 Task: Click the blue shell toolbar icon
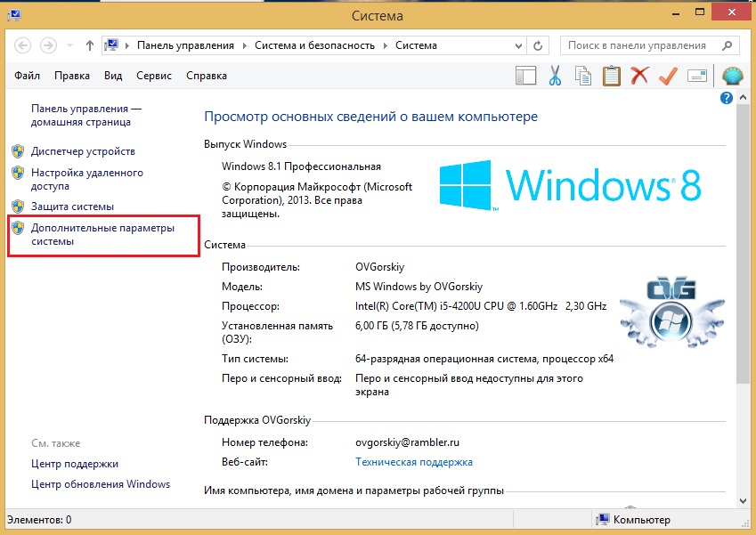pos(732,77)
